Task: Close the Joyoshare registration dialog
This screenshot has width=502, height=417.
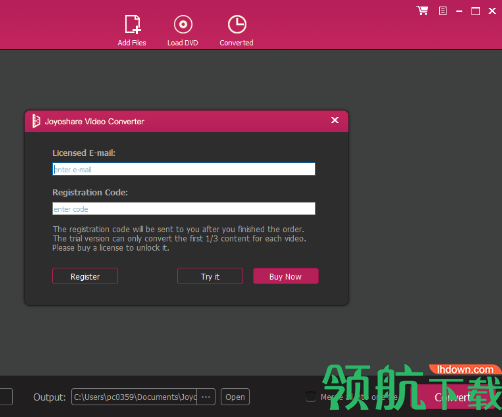Action: click(335, 120)
